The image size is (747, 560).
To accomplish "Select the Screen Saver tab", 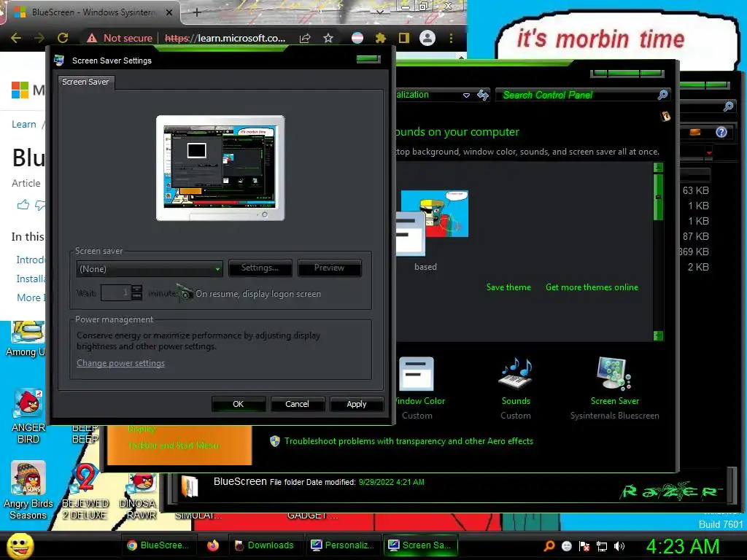I will [85, 82].
